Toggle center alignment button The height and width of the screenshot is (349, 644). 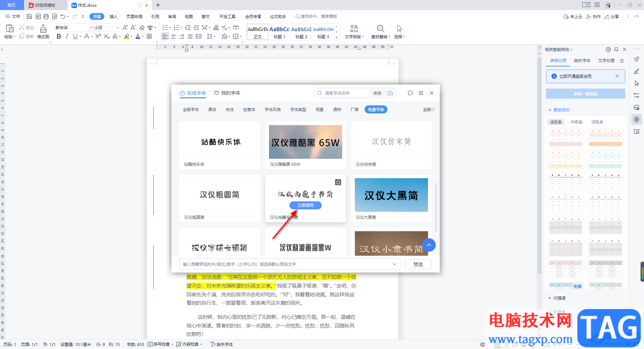click(x=173, y=36)
